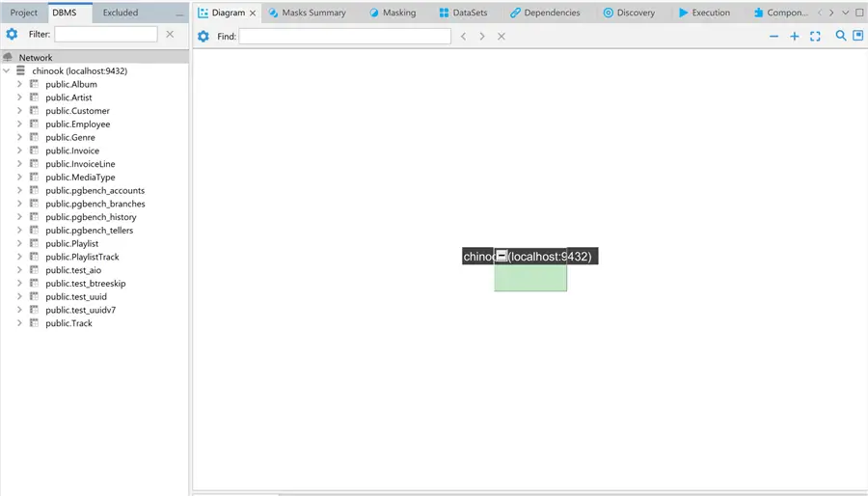Collapse the chinook node in diagram
868x496 pixels.
501,255
